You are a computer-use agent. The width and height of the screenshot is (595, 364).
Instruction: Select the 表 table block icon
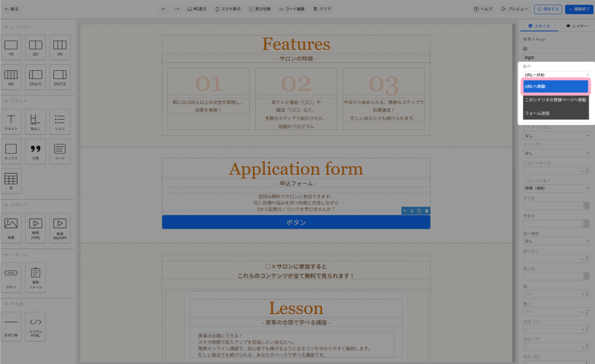point(12,180)
